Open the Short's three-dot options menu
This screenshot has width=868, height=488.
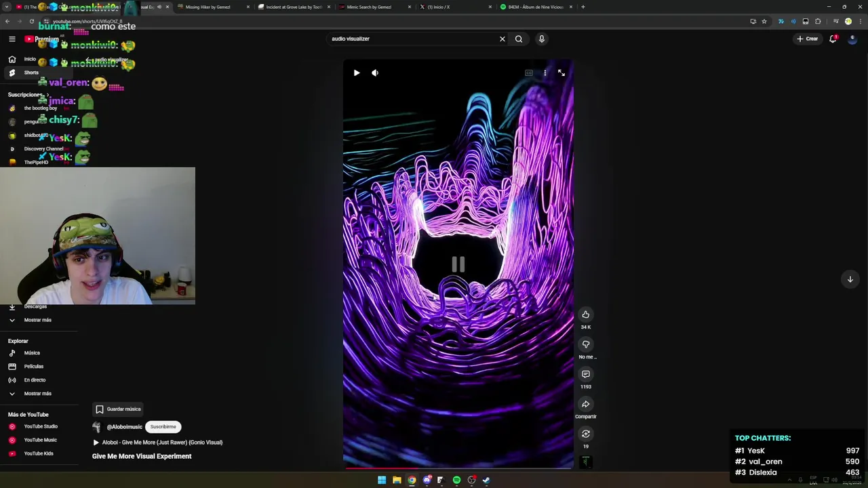(x=545, y=73)
